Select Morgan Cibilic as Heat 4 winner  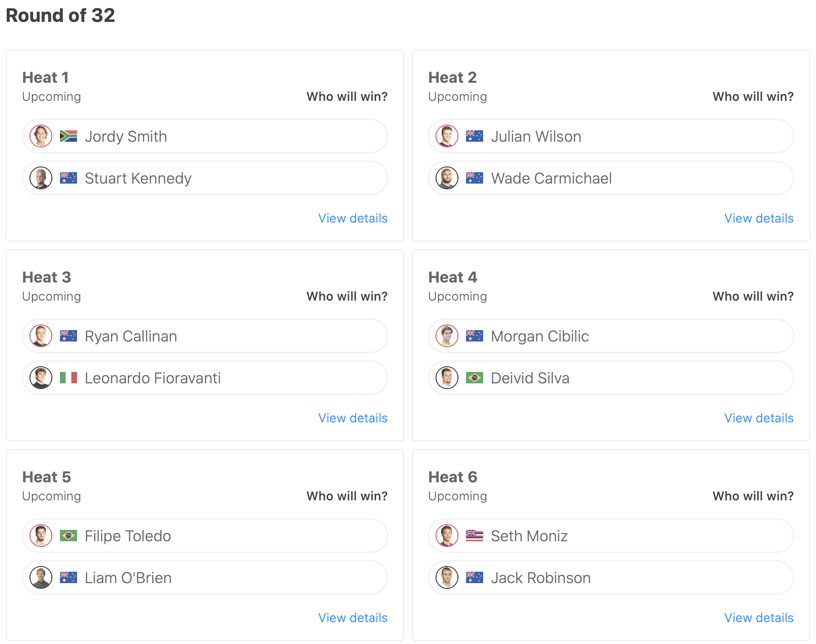coord(611,336)
